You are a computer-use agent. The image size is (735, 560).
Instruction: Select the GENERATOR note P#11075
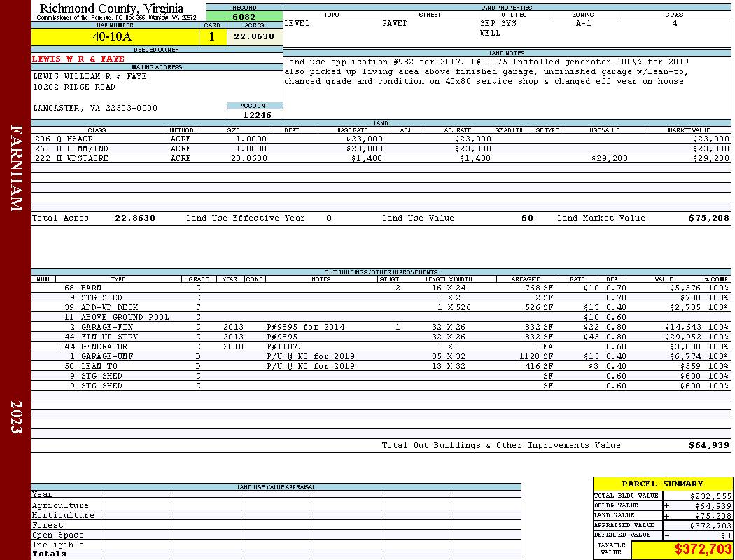(285, 346)
